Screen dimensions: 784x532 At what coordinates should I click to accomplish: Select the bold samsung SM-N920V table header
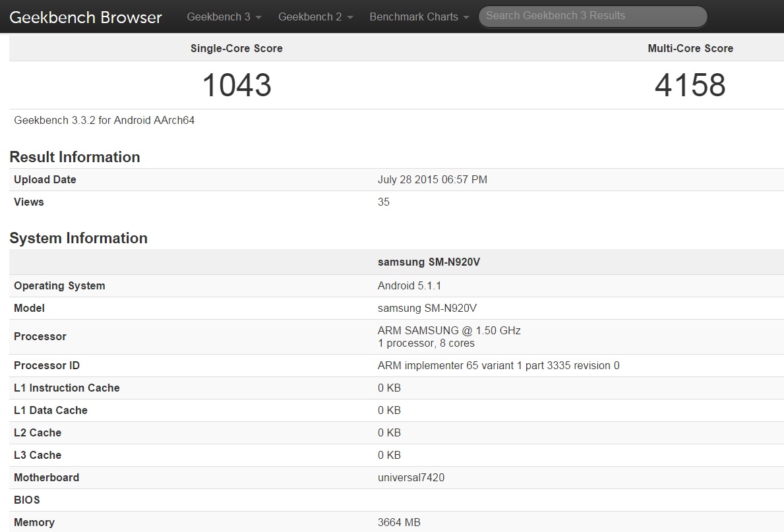[429, 262]
